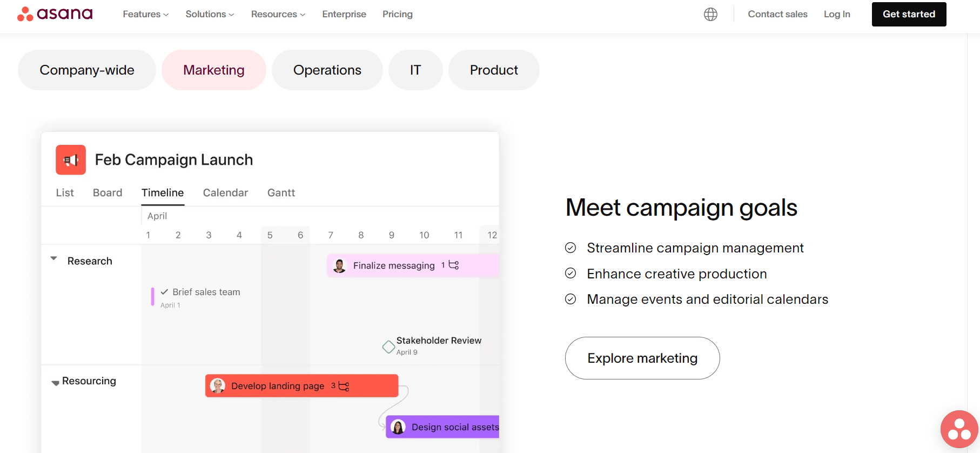Select the Product tab
Viewport: 980px width, 453px height.
[494, 70]
